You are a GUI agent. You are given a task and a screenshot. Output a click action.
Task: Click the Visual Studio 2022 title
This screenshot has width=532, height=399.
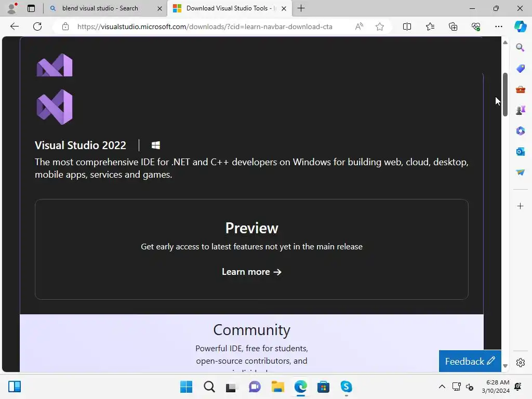click(81, 145)
